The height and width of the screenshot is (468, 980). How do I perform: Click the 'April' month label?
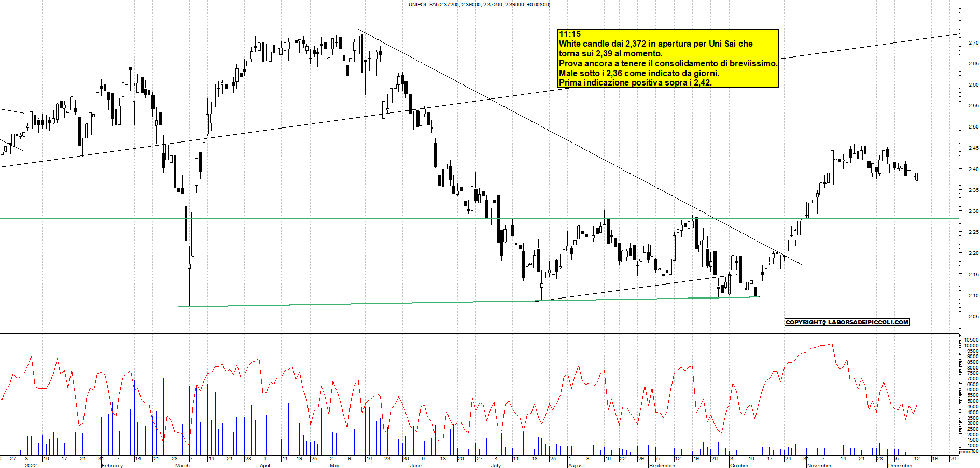pyautogui.click(x=265, y=465)
